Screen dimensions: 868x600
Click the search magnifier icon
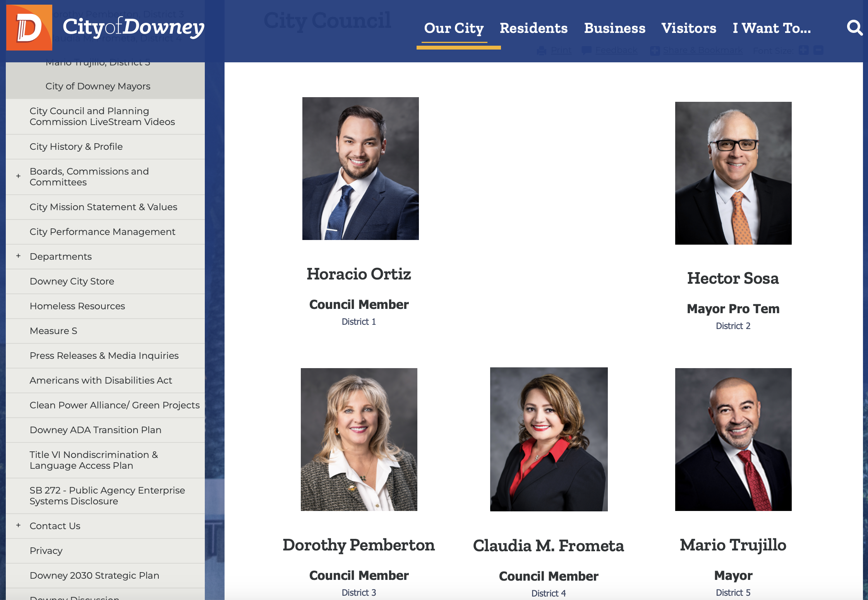[x=854, y=28]
